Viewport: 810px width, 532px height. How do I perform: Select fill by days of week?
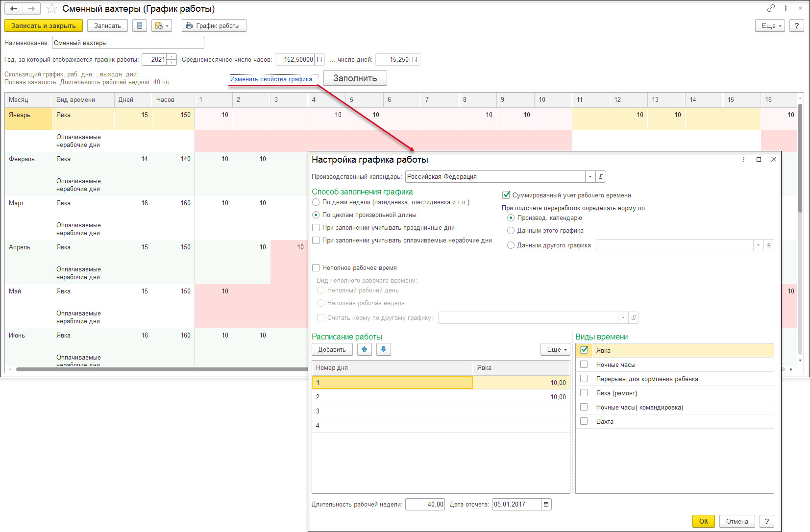pos(316,202)
